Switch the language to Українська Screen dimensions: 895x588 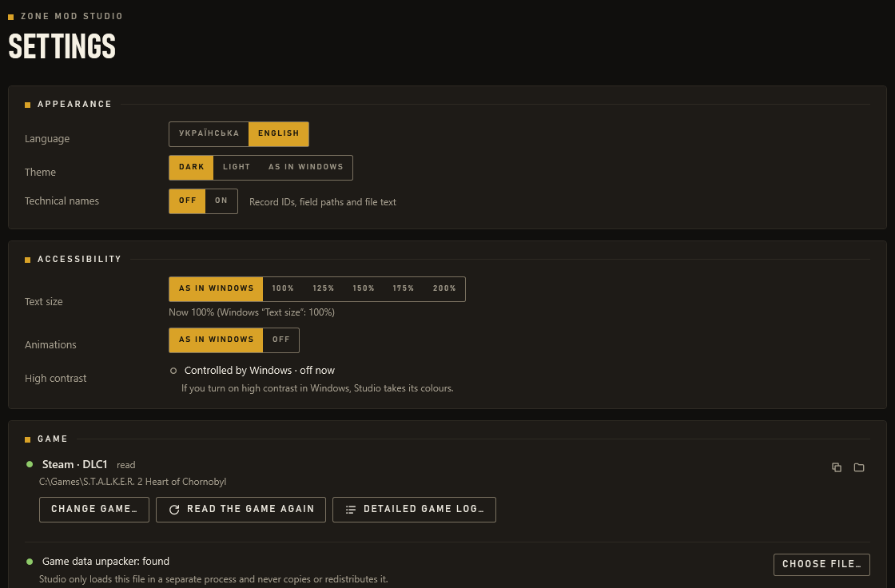point(209,133)
